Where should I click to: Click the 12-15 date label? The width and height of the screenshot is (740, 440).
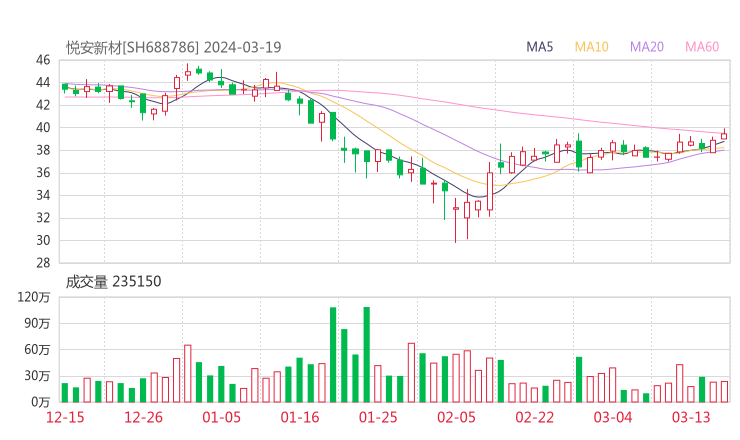click(x=65, y=417)
